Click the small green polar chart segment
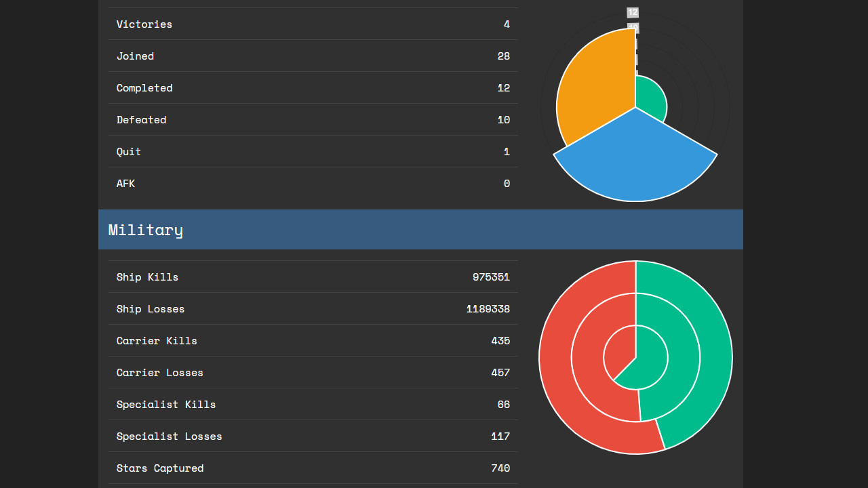Viewport: 868px width, 488px height. 650,98
